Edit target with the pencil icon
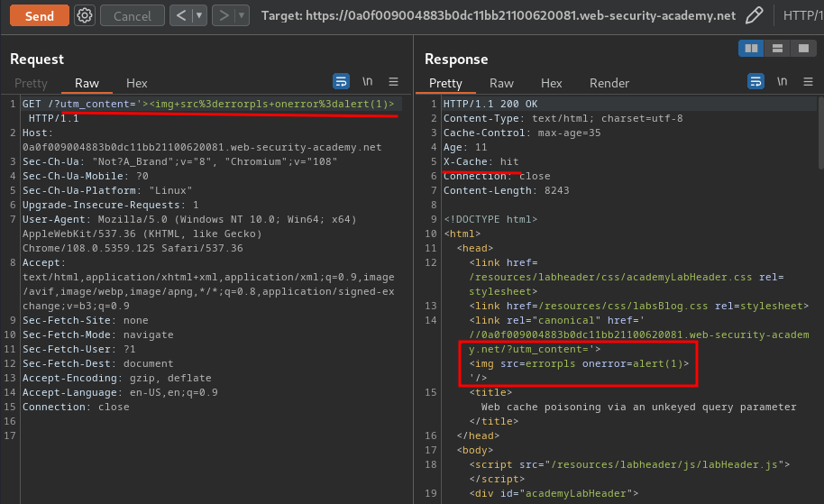The width and height of the screenshot is (824, 504). pos(754,15)
